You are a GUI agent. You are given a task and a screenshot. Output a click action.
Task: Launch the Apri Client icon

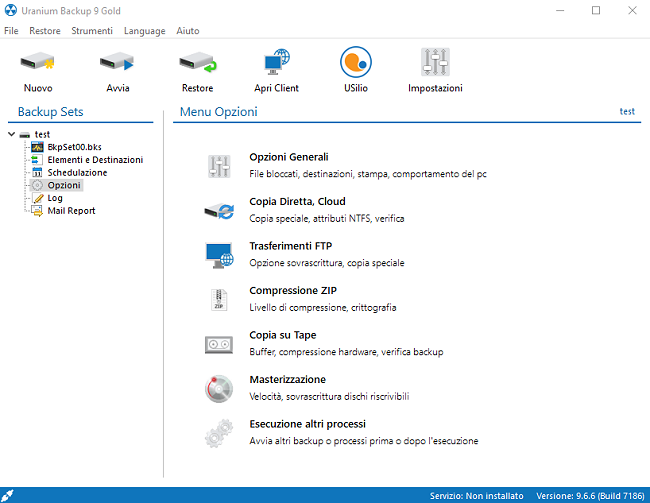click(x=276, y=62)
